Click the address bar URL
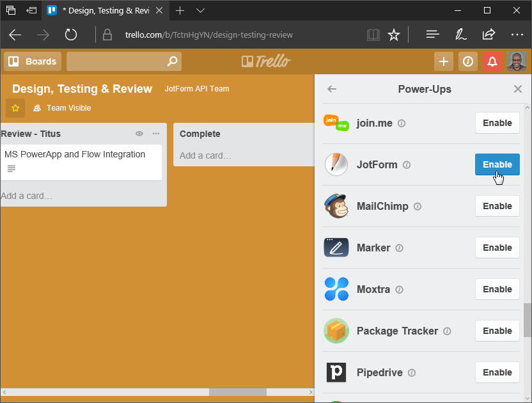 pyautogui.click(x=208, y=35)
